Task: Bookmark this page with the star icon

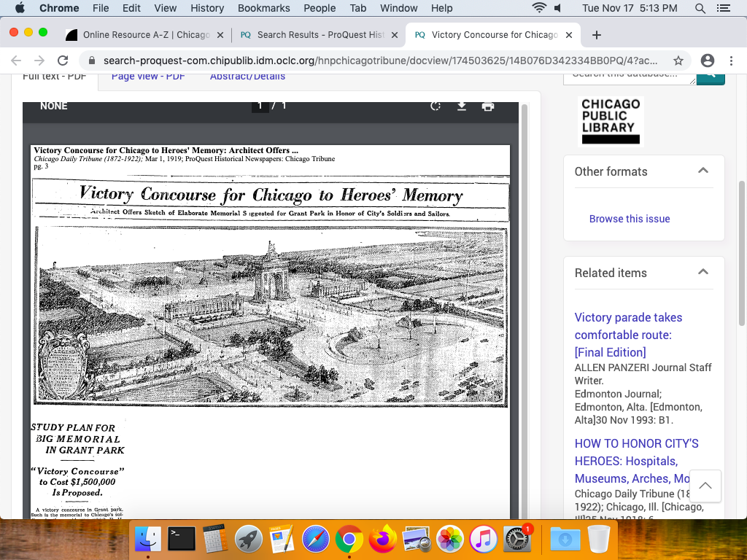Action: (x=678, y=61)
